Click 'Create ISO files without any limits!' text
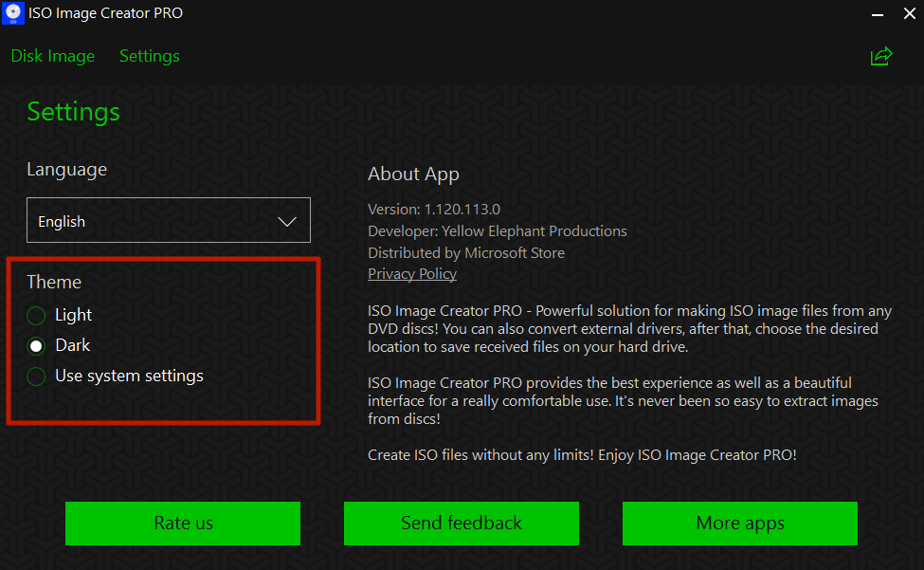Image resolution: width=924 pixels, height=570 pixels. 480,455
